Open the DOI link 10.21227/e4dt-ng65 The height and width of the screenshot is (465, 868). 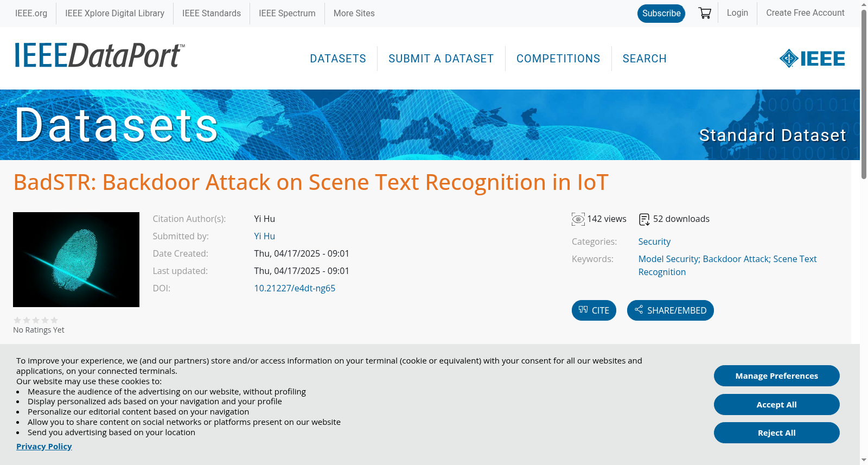click(295, 288)
